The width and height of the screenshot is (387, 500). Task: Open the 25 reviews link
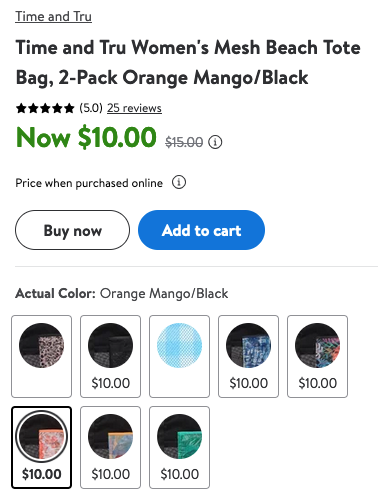tap(134, 108)
